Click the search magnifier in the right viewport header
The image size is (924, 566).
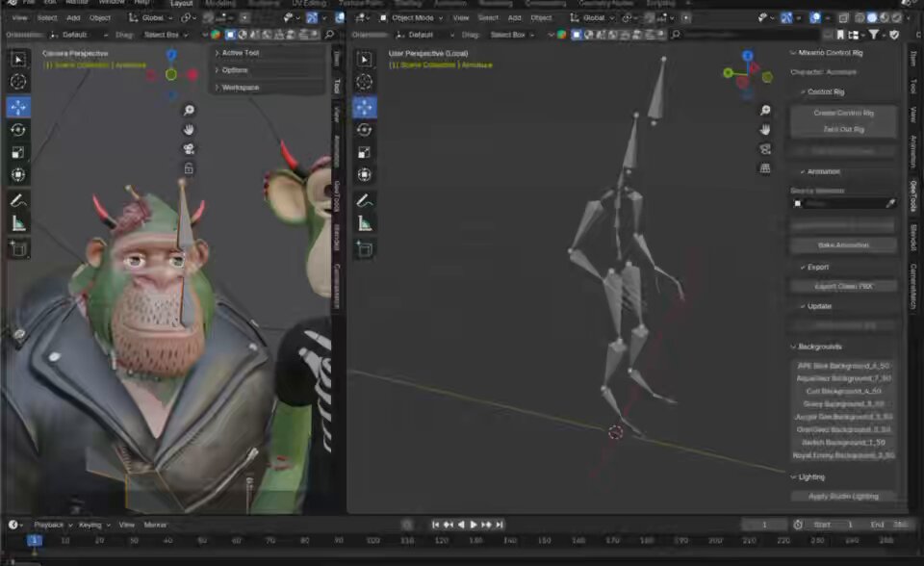pos(676,35)
